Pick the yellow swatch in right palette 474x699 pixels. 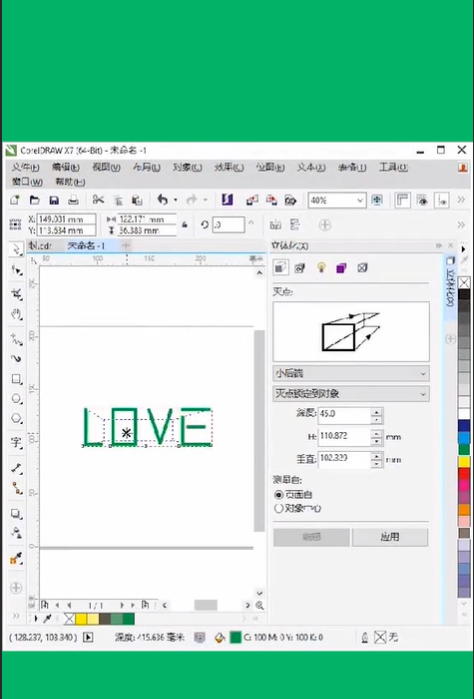(464, 461)
